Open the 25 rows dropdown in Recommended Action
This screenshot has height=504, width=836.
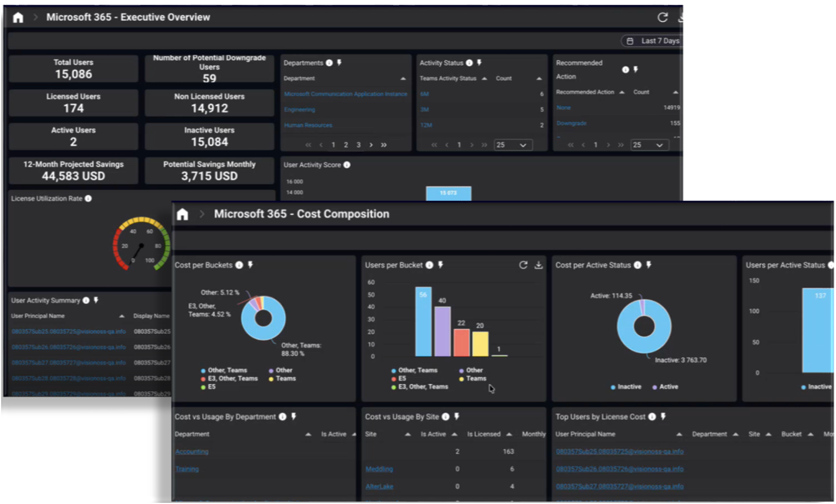pos(649,145)
